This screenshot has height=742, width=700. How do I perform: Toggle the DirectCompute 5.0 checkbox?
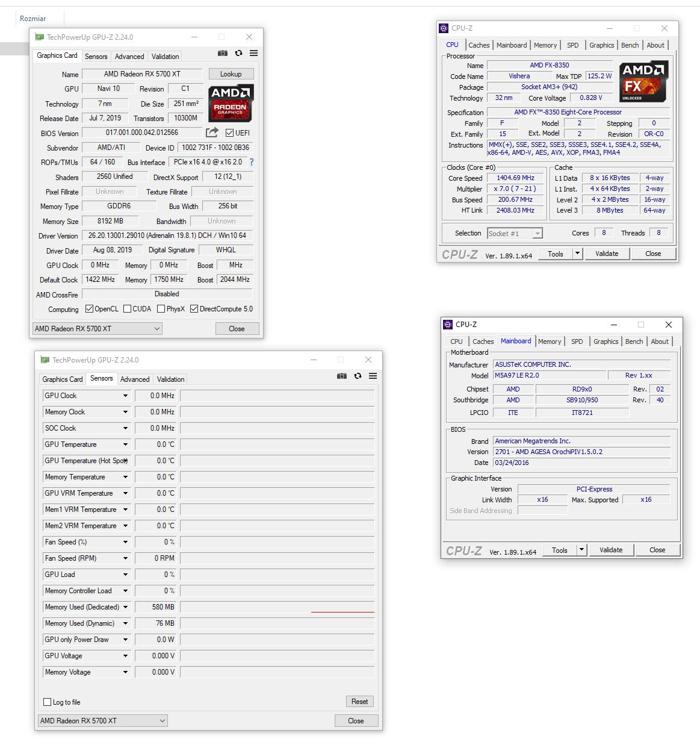pos(194,309)
